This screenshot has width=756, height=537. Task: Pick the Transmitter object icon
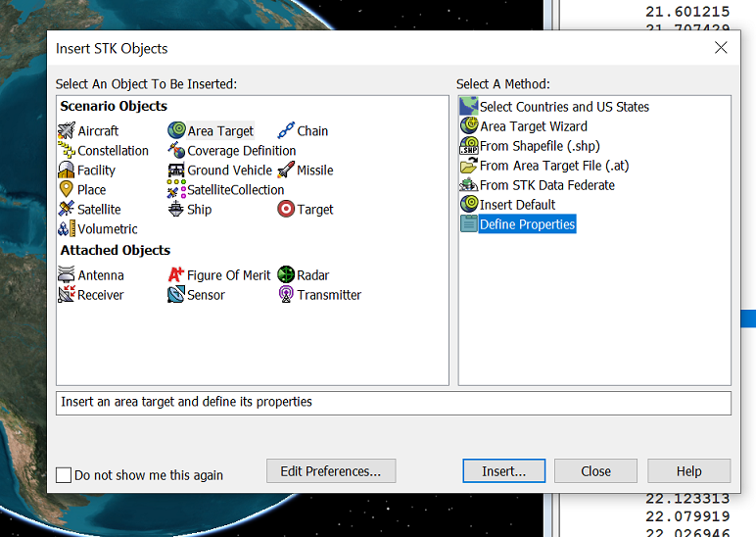[286, 294]
